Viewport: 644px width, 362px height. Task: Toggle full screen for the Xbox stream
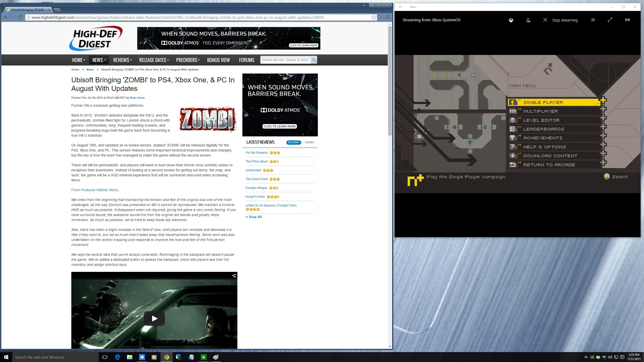point(610,20)
